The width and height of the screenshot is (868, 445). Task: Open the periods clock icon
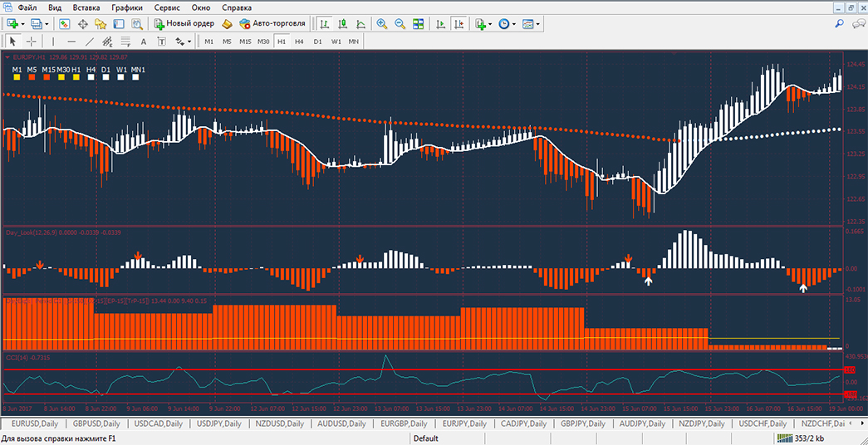[x=504, y=24]
